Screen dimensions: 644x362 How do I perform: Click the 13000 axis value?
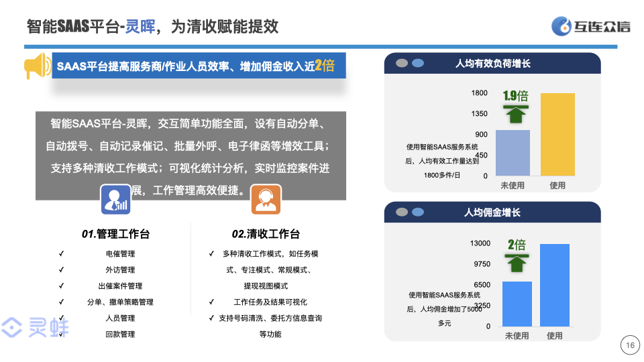point(480,243)
